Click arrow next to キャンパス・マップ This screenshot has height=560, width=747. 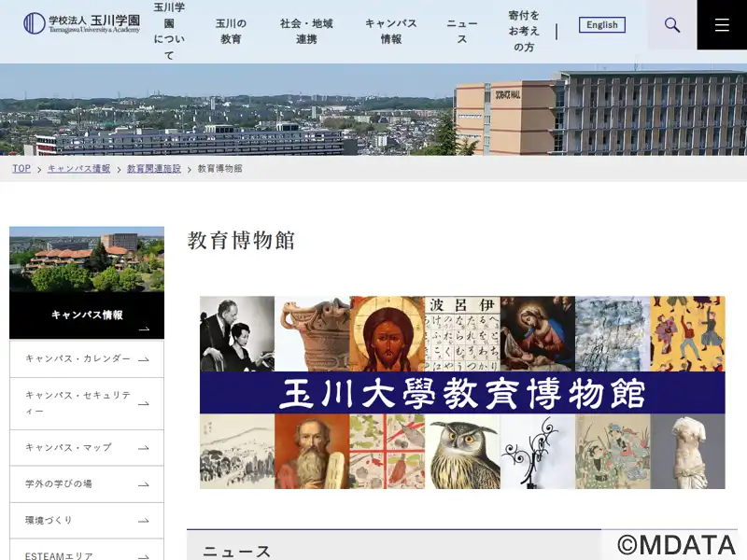click(x=144, y=448)
